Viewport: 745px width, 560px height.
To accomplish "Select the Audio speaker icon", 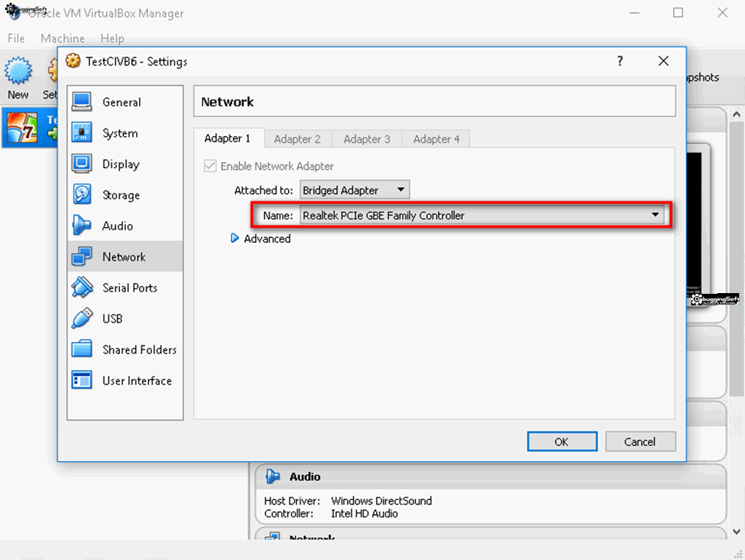I will pos(81,225).
